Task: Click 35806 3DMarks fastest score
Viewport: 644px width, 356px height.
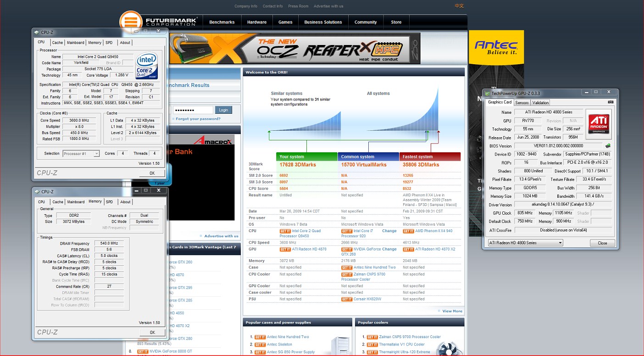Action: point(421,165)
